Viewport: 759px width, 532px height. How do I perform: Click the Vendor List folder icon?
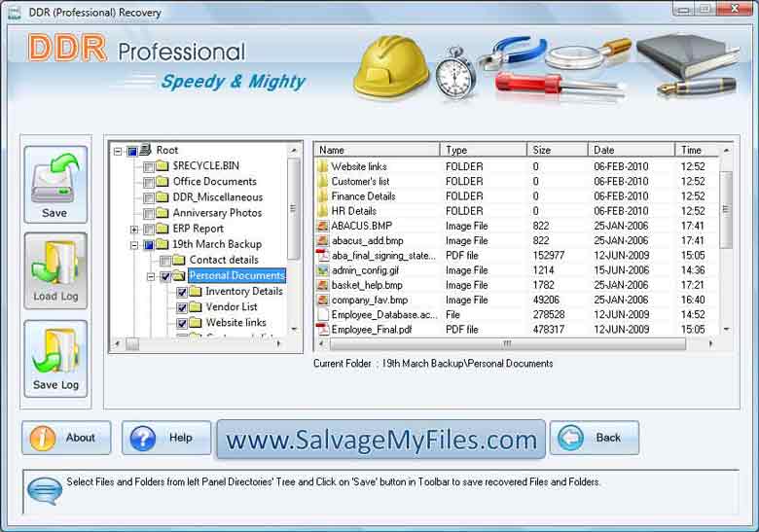point(195,307)
